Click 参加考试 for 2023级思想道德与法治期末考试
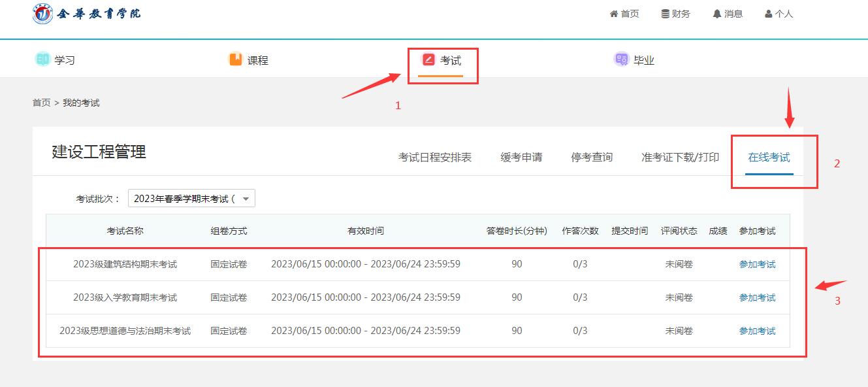Image resolution: width=868 pixels, height=387 pixels. pyautogui.click(x=757, y=331)
